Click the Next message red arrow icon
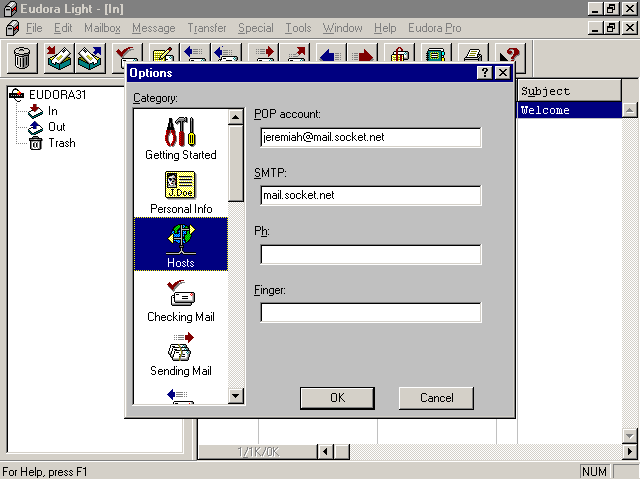 (362, 53)
